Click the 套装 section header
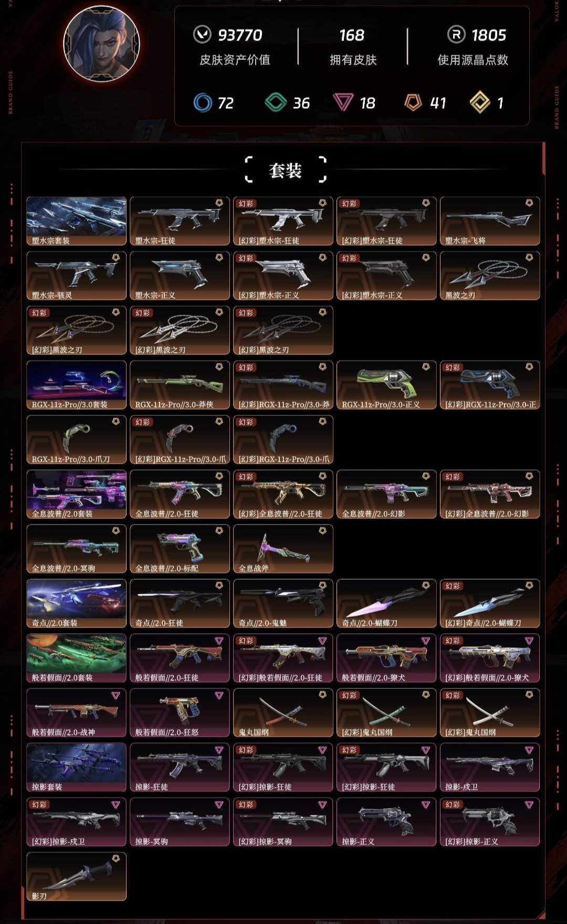567x924 pixels. click(x=286, y=170)
